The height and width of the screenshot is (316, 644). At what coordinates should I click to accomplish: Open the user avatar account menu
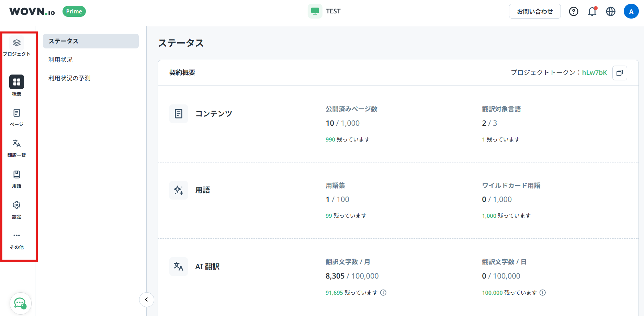pyautogui.click(x=631, y=12)
